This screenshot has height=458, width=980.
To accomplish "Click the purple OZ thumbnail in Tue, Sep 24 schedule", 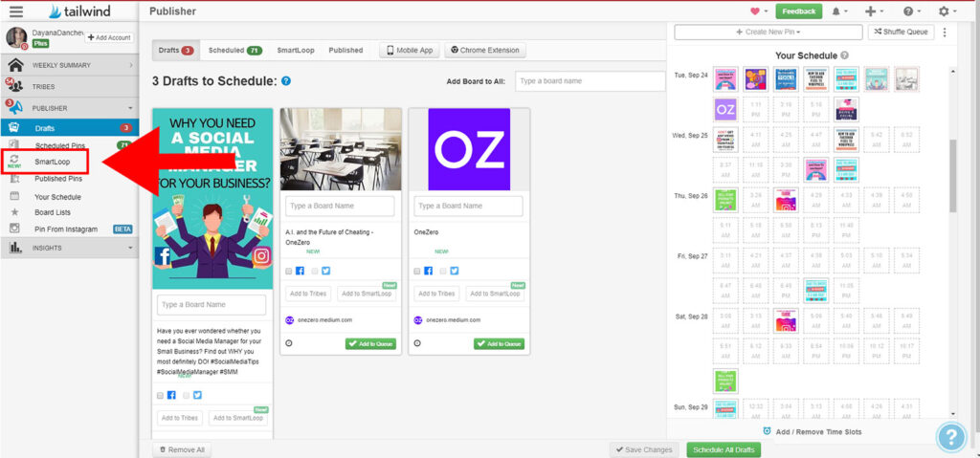I will tap(725, 109).
